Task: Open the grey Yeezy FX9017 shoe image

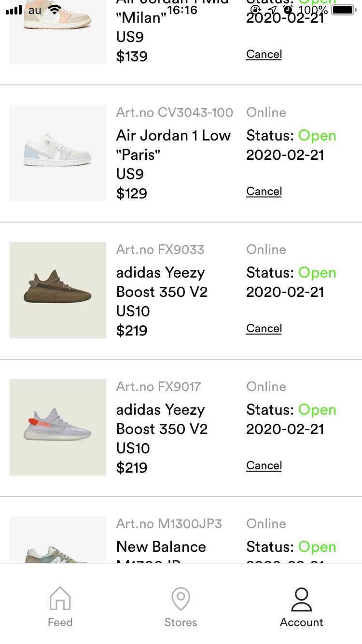Action: pos(58,427)
